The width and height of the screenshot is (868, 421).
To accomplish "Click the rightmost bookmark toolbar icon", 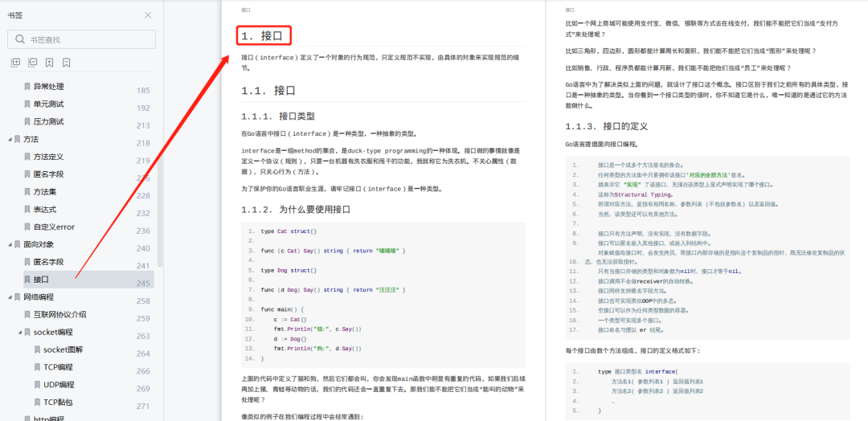I will click(x=66, y=63).
